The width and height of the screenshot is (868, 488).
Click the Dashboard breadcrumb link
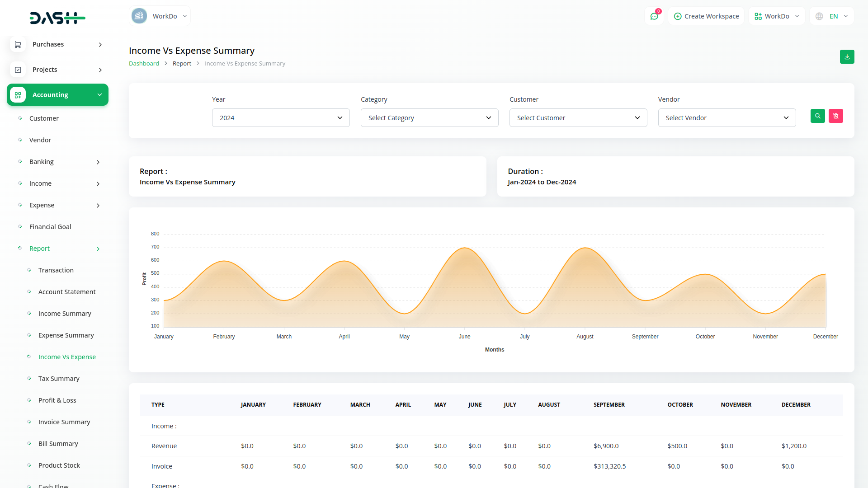click(x=144, y=63)
